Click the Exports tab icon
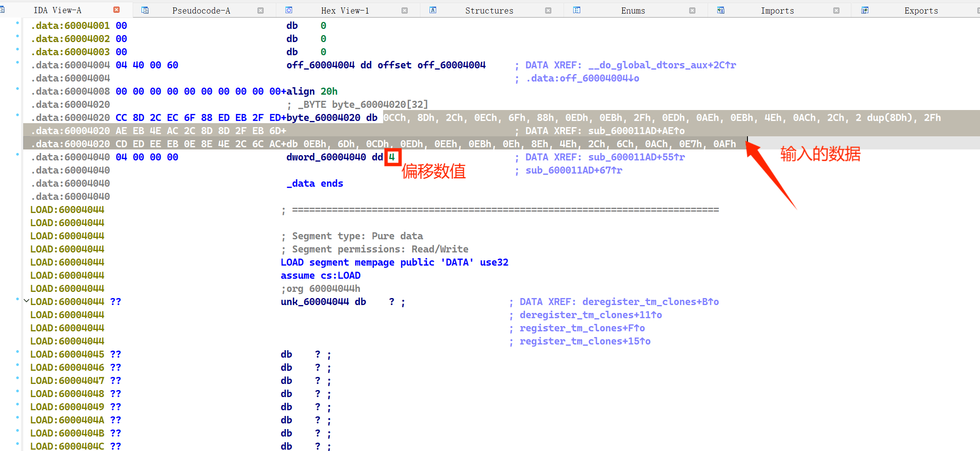 (865, 10)
